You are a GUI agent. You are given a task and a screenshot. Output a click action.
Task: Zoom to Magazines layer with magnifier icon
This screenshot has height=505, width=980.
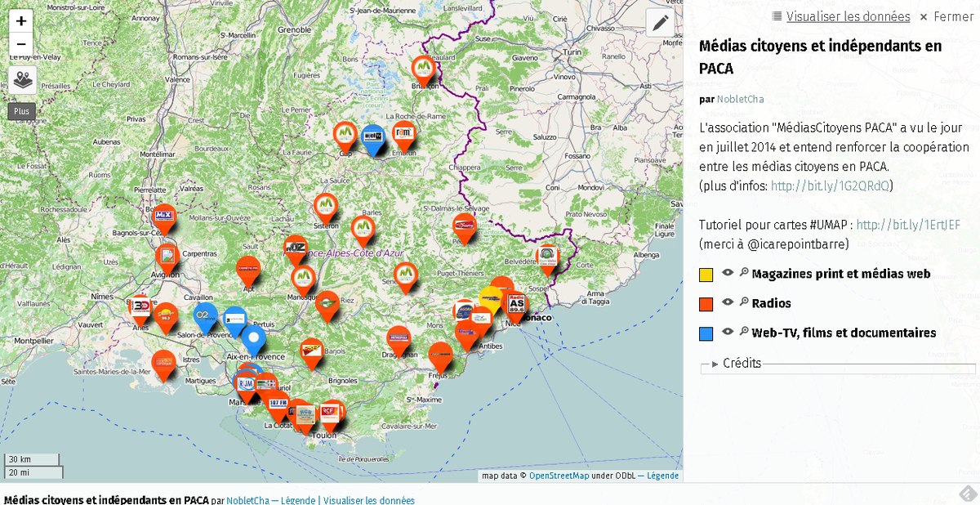[x=744, y=273]
